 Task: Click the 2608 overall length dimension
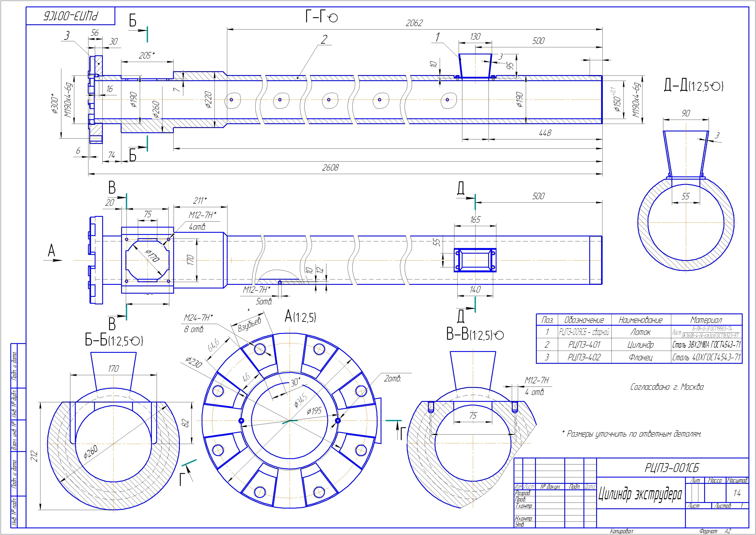click(330, 167)
